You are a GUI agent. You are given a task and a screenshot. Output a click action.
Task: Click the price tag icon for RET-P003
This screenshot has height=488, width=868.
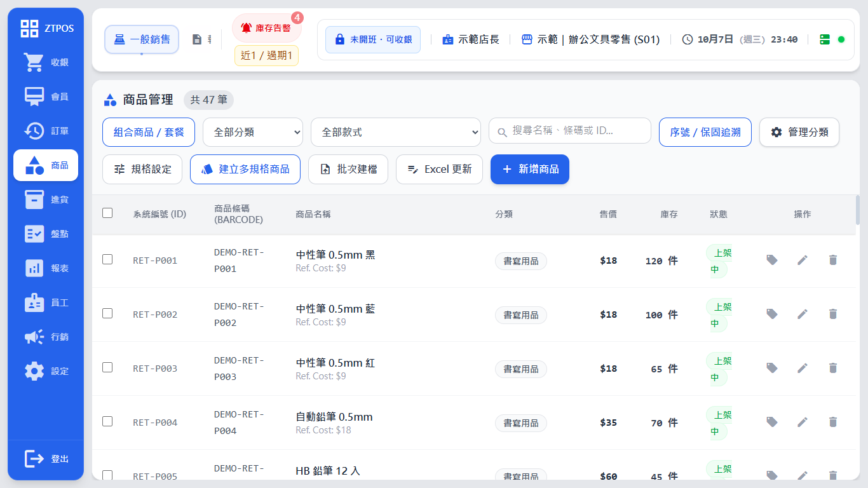tap(772, 368)
